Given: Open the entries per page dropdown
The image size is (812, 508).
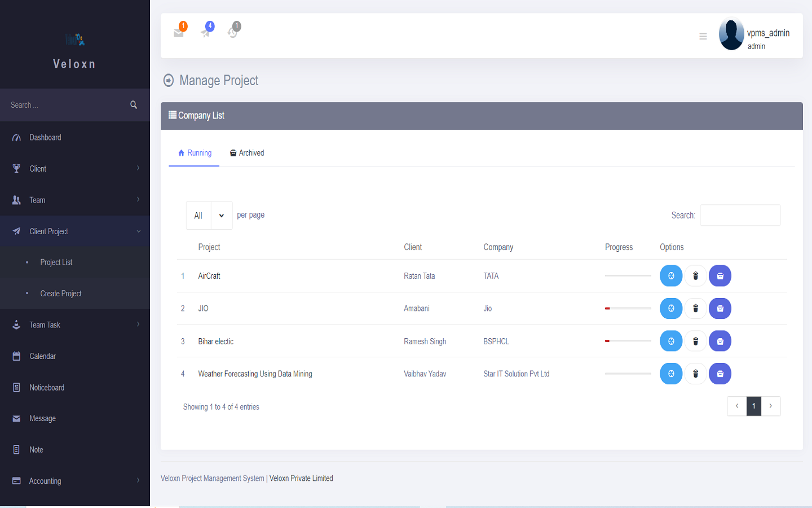Looking at the screenshot, I should pos(209,215).
